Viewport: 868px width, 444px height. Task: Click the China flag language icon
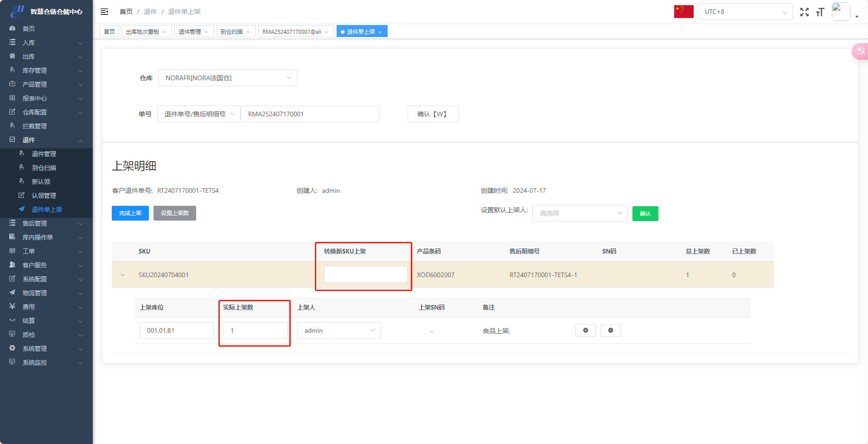[683, 12]
